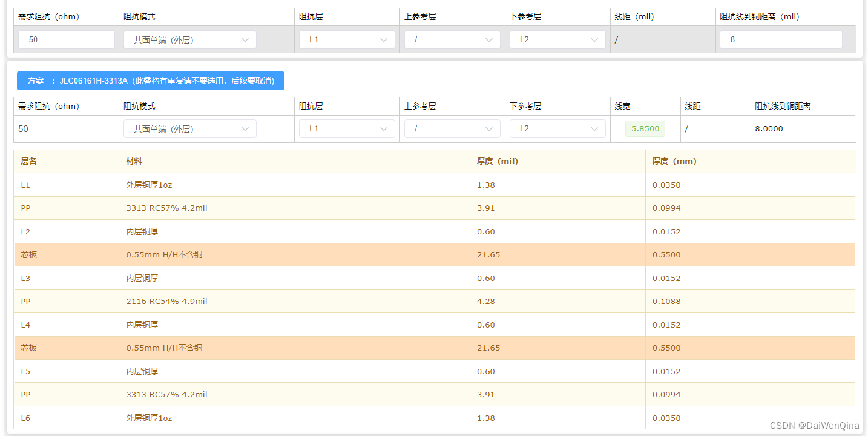This screenshot has height=436, width=868.
Task: Open the top form's 阻抗层 L1 dropdown
Action: (347, 40)
